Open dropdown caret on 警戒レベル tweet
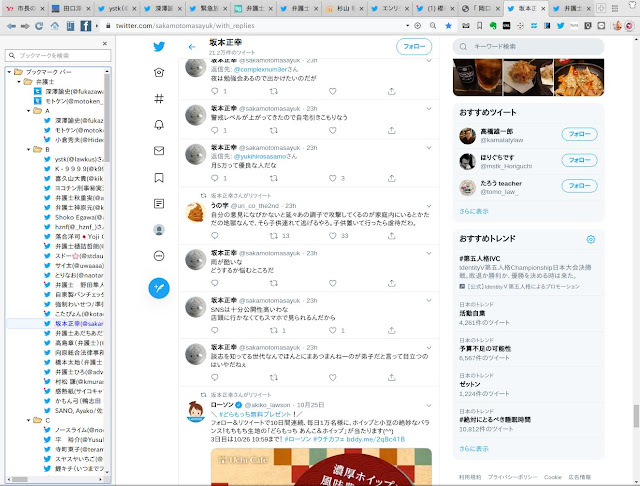Viewport: 640px width, 486px height. [x=429, y=109]
